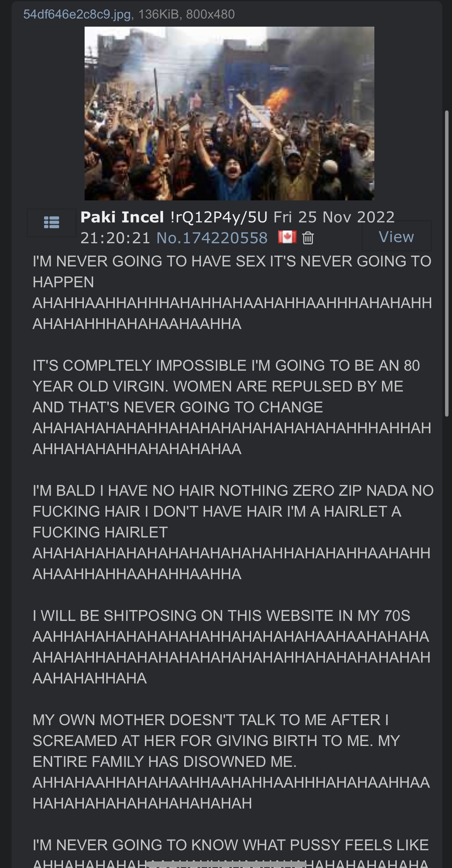Click the tripcode !rQ12P4y/5U
The image size is (452, 868).
[x=219, y=217]
